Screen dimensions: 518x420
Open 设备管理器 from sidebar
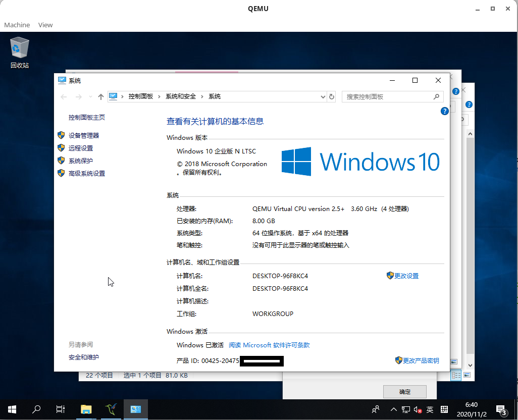pos(84,135)
